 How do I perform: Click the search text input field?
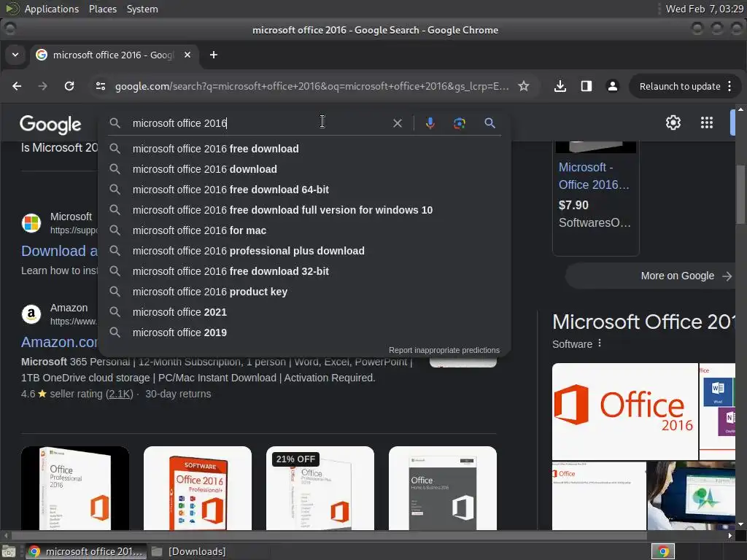[258, 123]
